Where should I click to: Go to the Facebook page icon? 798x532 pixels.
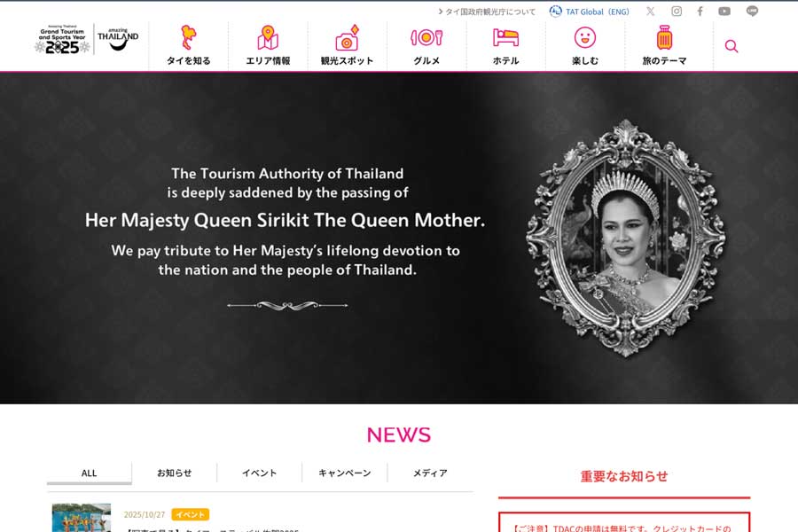tap(700, 12)
